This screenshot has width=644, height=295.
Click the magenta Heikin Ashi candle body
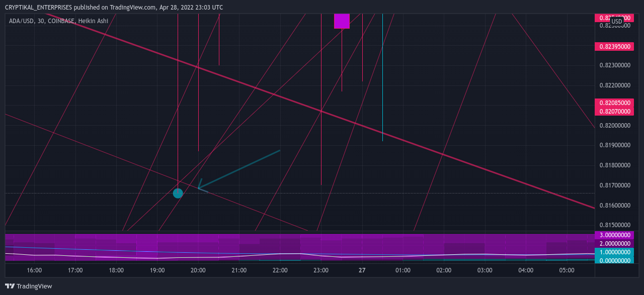click(x=342, y=21)
